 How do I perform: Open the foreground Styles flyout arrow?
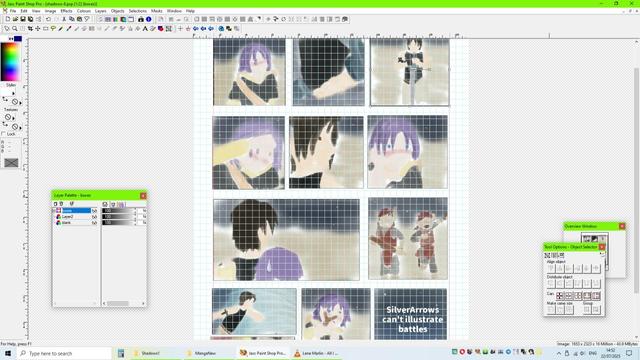click(13, 93)
